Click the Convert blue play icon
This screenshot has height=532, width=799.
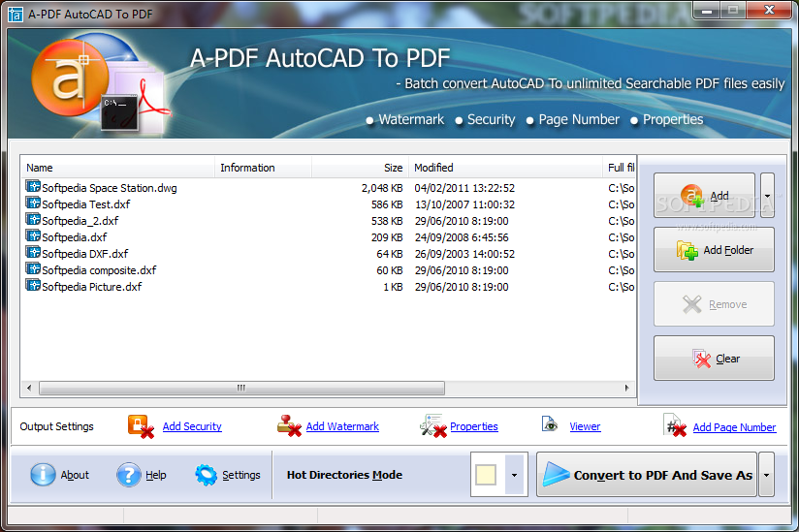(x=556, y=474)
